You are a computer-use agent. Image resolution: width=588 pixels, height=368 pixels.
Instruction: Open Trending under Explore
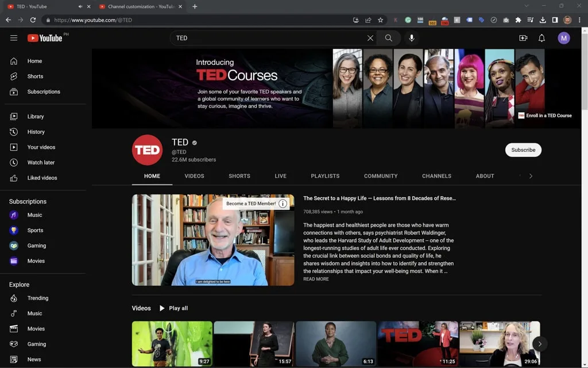click(37, 298)
